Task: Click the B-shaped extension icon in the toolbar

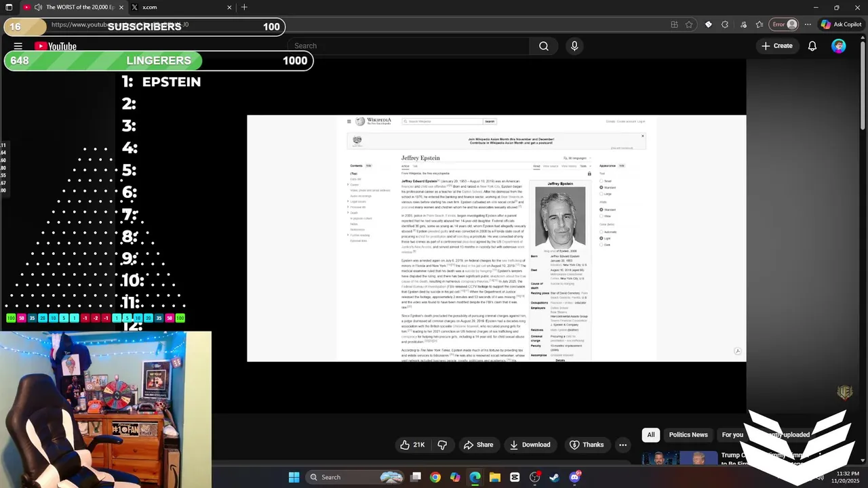Action: [708, 24]
